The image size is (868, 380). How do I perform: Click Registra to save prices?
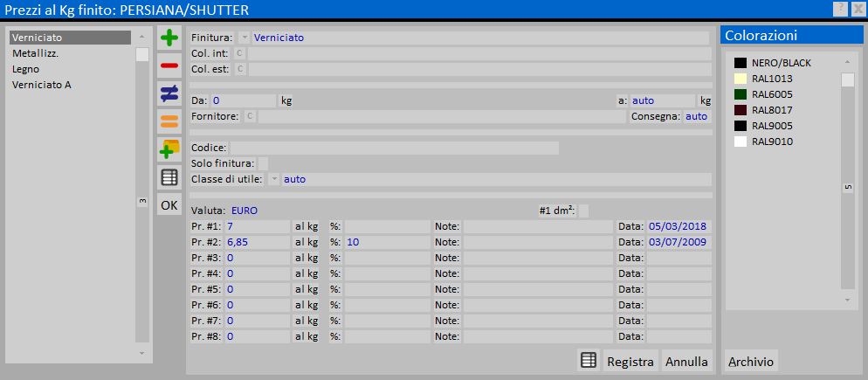point(630,361)
